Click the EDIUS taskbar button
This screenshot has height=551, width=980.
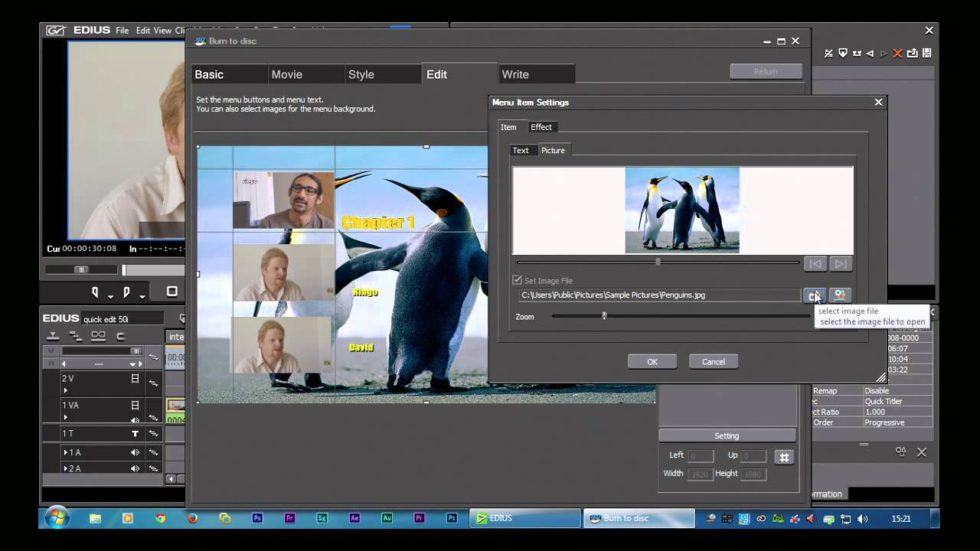(525, 518)
